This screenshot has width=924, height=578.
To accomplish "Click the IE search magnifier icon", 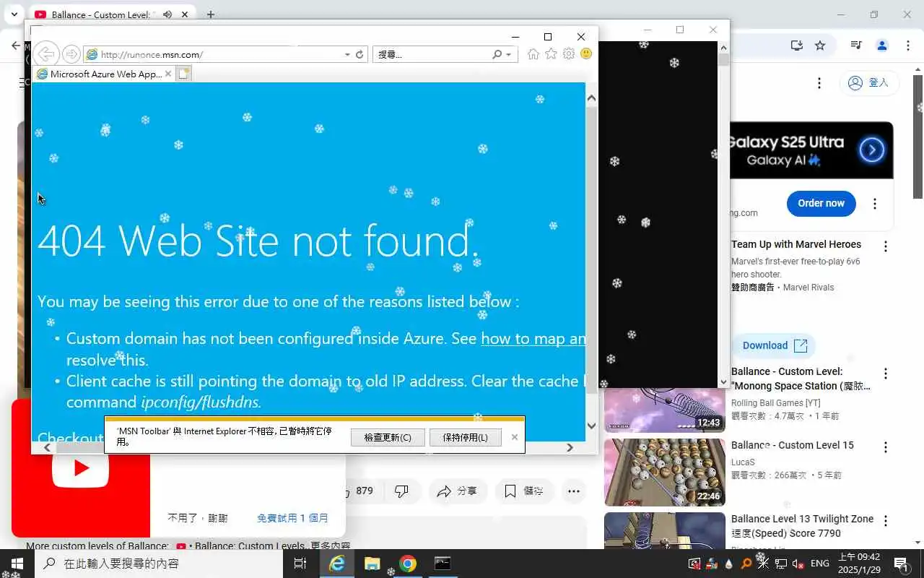I will (497, 54).
